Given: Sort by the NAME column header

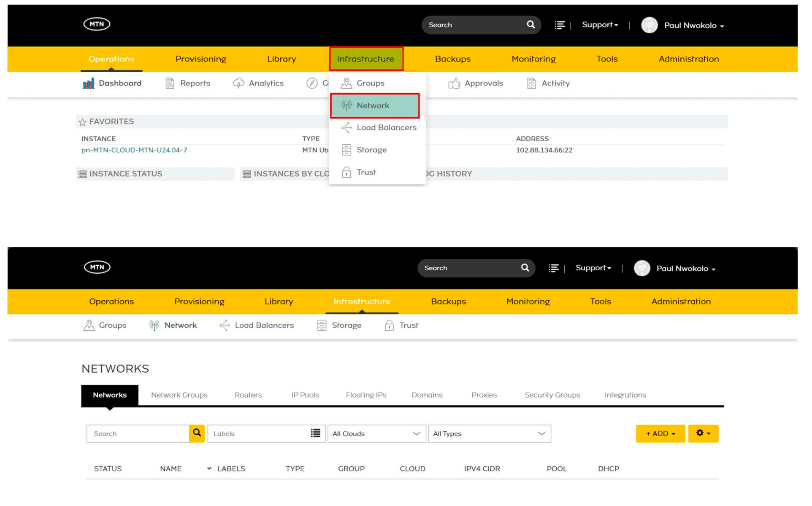Looking at the screenshot, I should pyautogui.click(x=171, y=468).
